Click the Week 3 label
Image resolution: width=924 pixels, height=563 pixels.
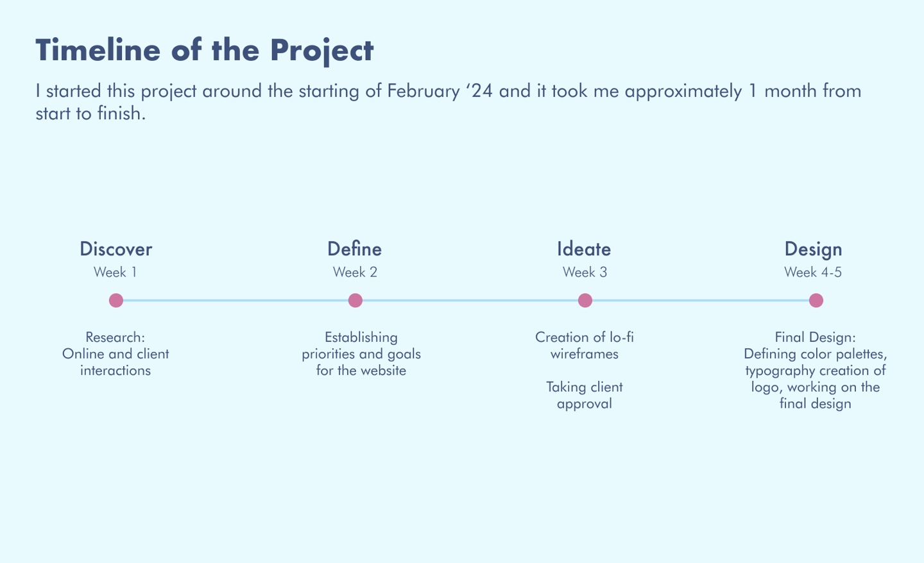pos(585,272)
